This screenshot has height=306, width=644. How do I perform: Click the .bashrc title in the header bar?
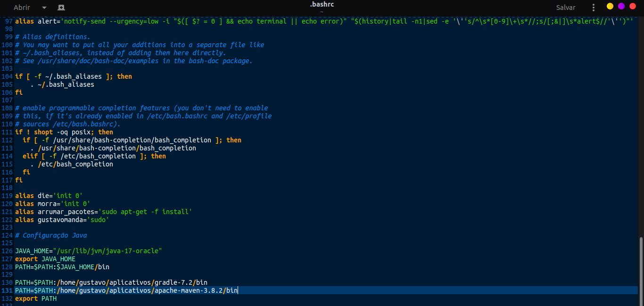pos(322,4)
